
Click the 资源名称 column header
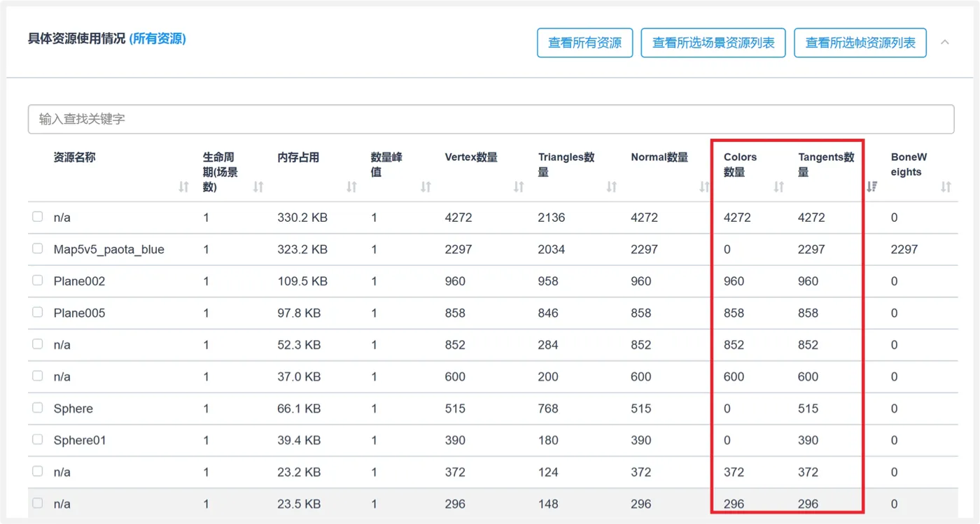pyautogui.click(x=74, y=157)
